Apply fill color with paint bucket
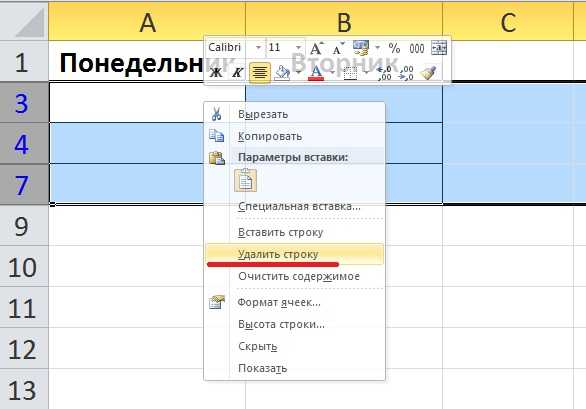Image resolution: width=586 pixels, height=409 pixels. pyautogui.click(x=282, y=72)
